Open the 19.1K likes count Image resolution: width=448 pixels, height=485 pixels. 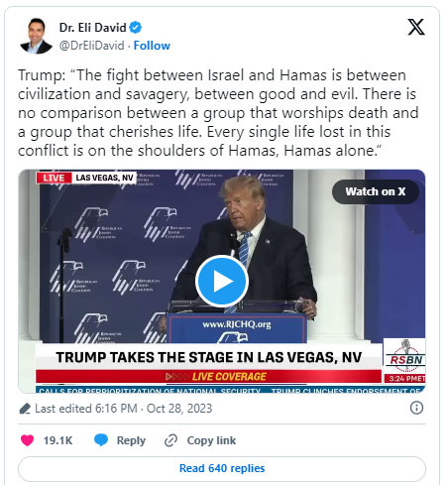coord(58,440)
